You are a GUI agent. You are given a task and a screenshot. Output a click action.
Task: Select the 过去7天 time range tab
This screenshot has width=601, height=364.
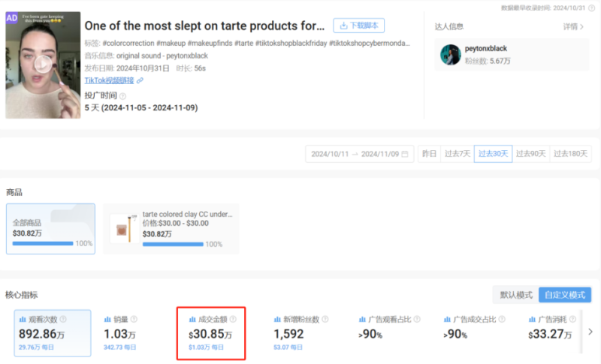click(x=458, y=154)
